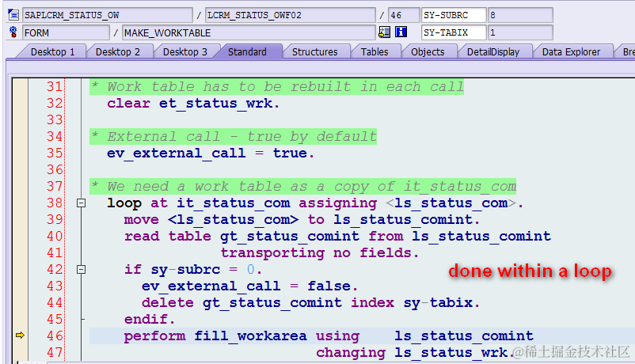Click the SY-SUBRC field label
Viewport: 635px width, 364px height.
(454, 15)
